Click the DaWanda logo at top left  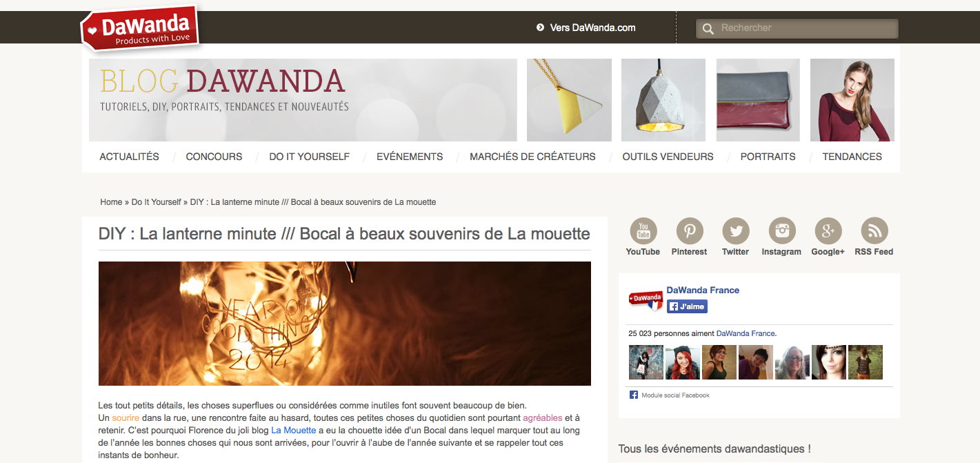(x=141, y=29)
